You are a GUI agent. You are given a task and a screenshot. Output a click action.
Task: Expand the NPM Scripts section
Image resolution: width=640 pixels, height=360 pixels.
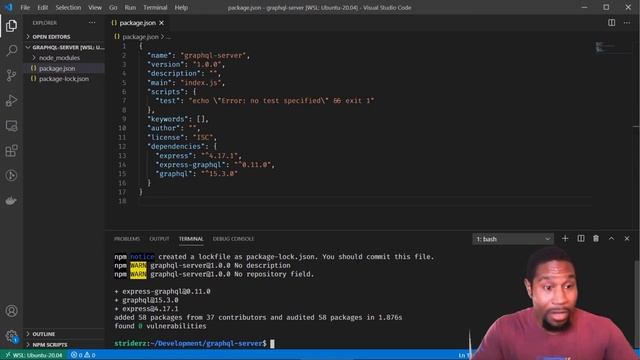(x=64, y=344)
